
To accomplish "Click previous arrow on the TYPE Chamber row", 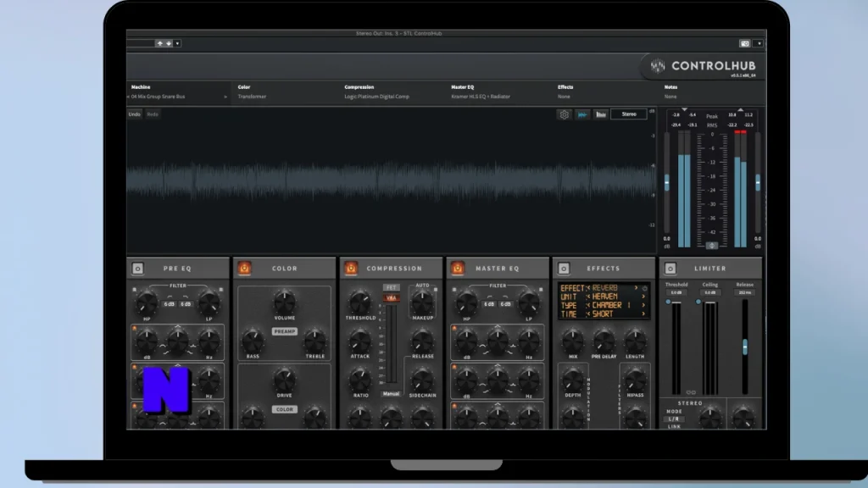I will [x=588, y=305].
